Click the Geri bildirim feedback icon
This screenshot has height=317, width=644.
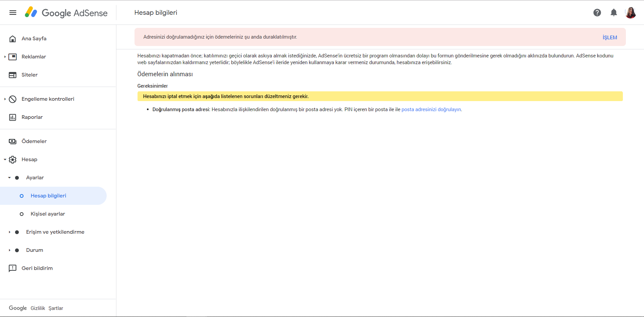click(x=12, y=268)
